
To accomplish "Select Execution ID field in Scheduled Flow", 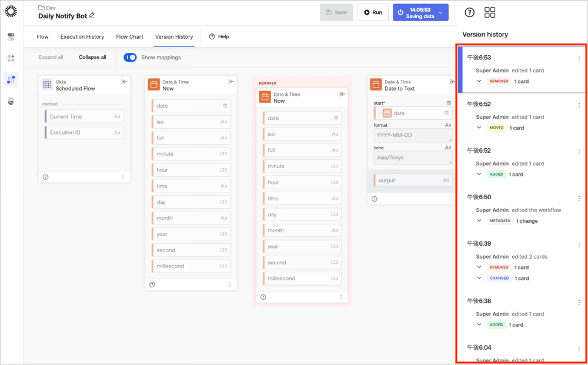I will coord(84,132).
